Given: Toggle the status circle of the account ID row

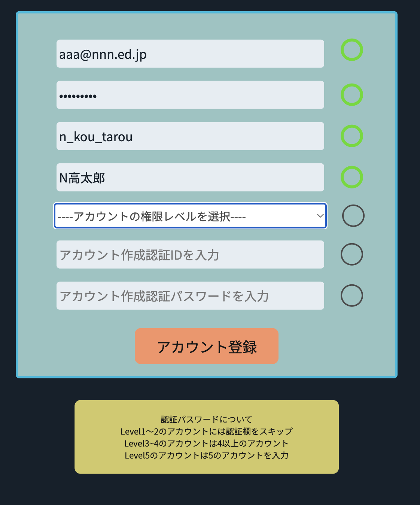Looking at the screenshot, I should tap(352, 254).
